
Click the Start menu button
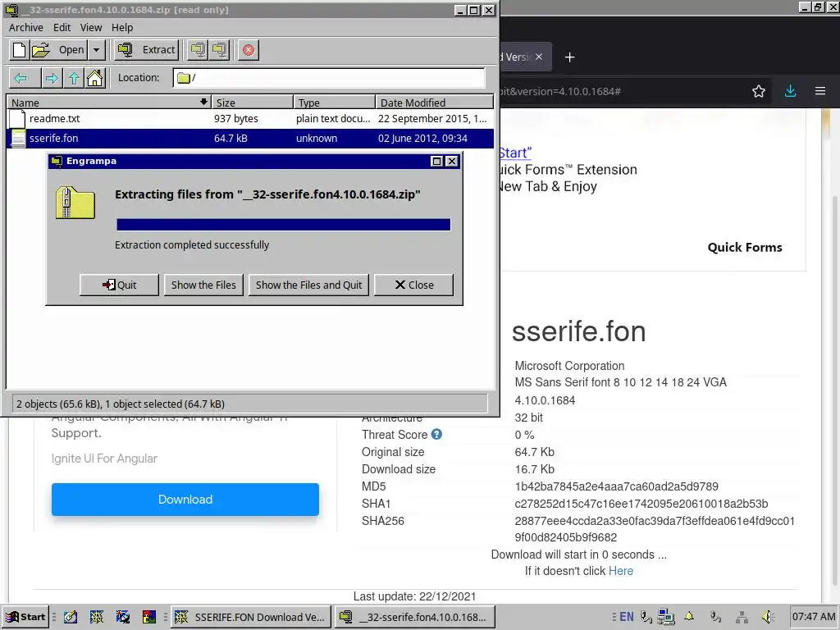(25, 617)
